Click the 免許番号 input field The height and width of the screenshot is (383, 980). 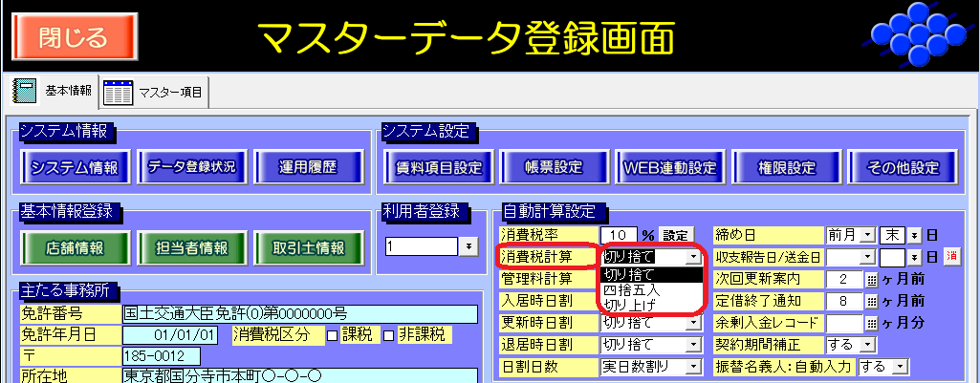(x=298, y=313)
